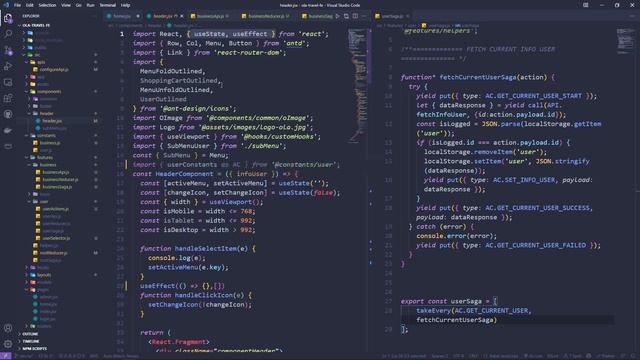Click on handleSelectItem function name
This screenshot has width=640, height=360.
pyautogui.click(x=207, y=249)
